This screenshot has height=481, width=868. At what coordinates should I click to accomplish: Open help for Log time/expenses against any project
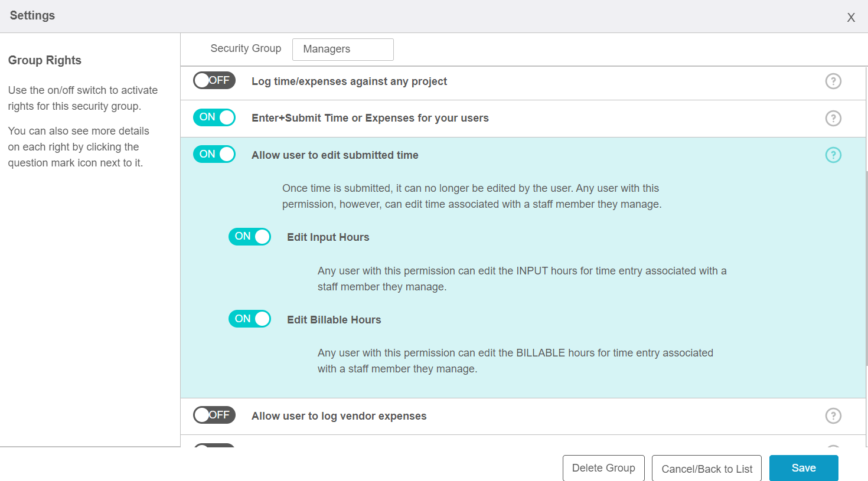tap(833, 81)
